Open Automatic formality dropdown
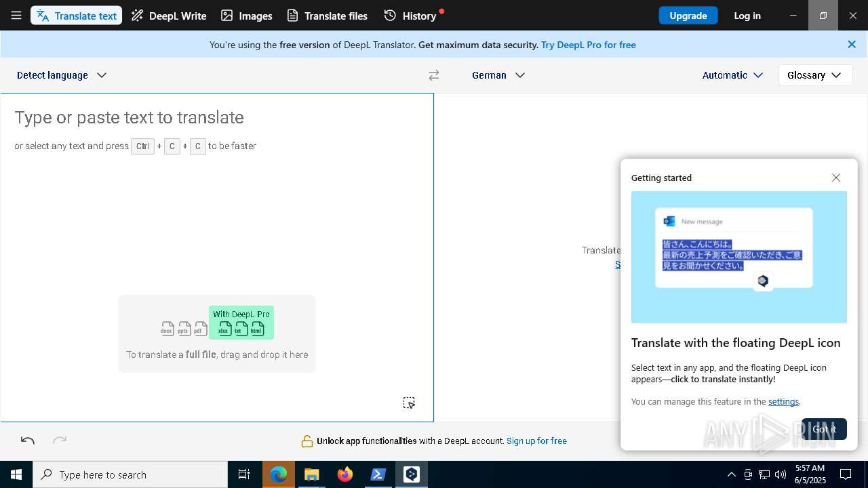This screenshot has height=488, width=868. (x=732, y=75)
